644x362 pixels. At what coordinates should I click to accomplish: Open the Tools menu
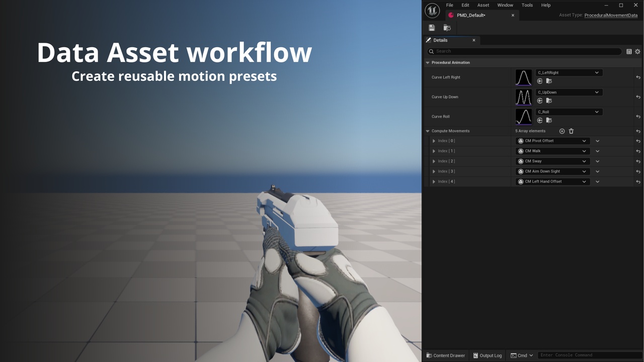pyautogui.click(x=527, y=5)
